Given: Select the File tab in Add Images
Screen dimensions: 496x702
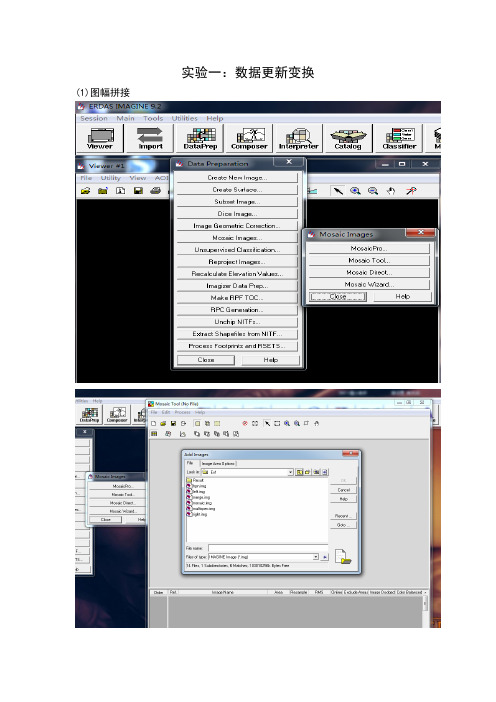Looking at the screenshot, I should point(190,463).
